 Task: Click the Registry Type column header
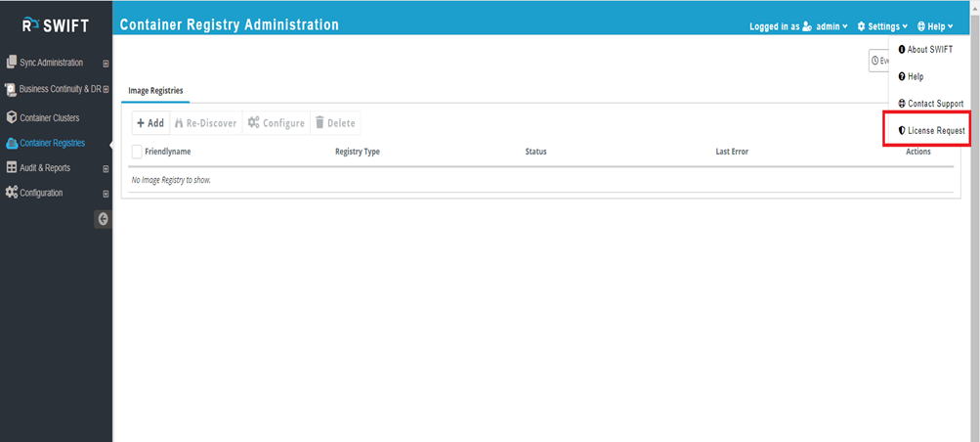click(x=358, y=152)
